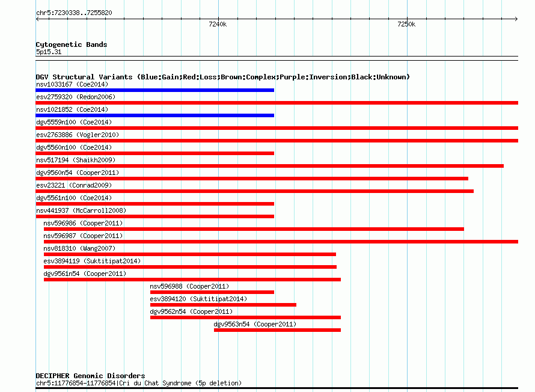
Task: Open dgv5559n100 (Coe2014) variant details
Action: [74, 122]
